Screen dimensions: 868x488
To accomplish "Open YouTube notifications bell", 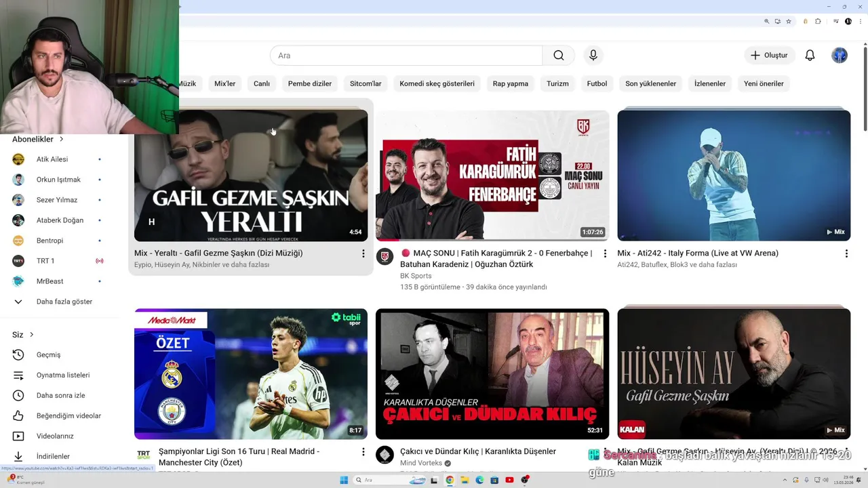I will (x=810, y=56).
